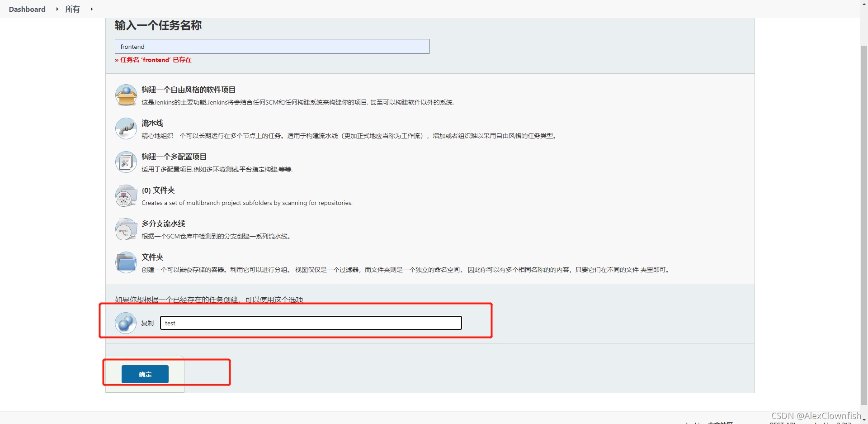Choose the multibranch pipeline (多分支流水线) icon
The height and width of the screenshot is (424, 868).
point(126,229)
